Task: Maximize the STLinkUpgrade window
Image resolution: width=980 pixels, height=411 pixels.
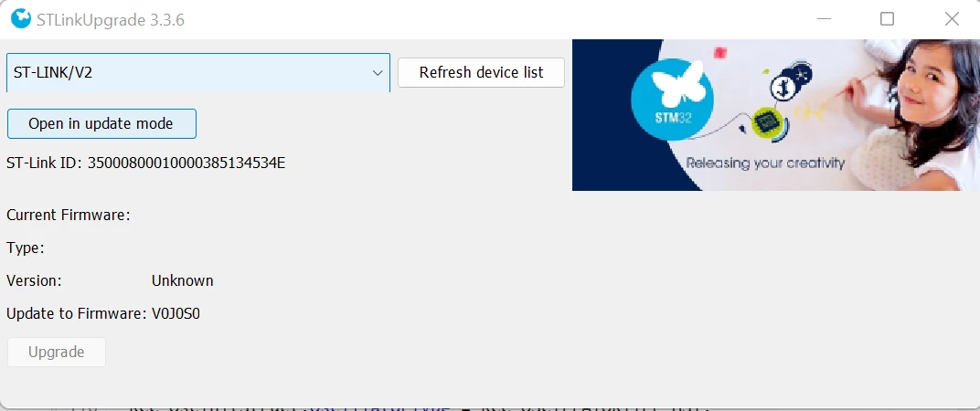Action: [x=887, y=19]
